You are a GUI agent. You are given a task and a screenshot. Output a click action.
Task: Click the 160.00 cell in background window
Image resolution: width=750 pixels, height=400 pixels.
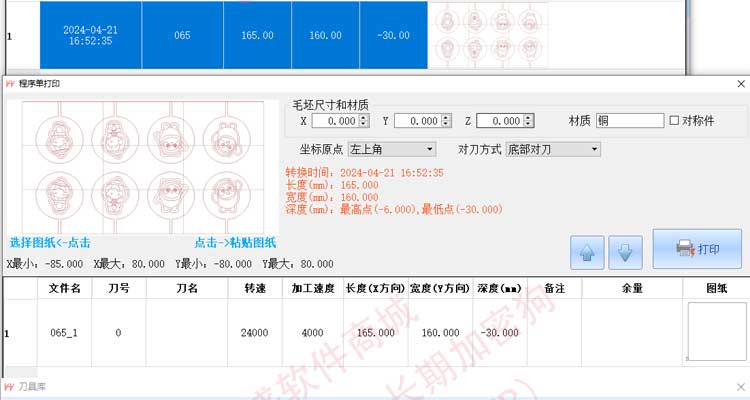(325, 35)
